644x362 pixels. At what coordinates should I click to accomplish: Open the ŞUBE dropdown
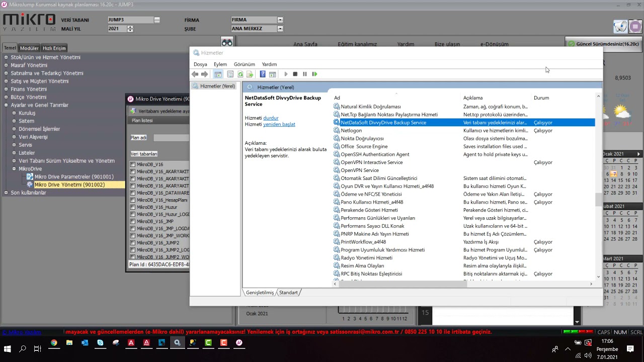280,29
